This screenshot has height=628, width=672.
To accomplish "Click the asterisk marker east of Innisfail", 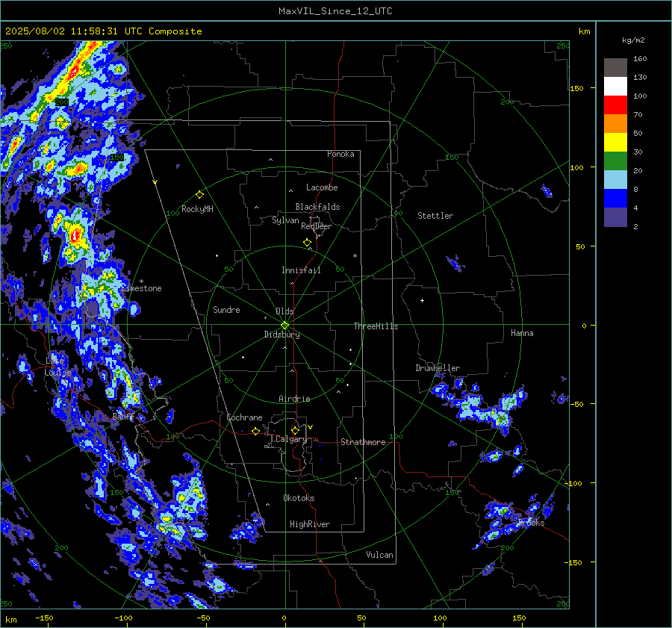I will pyautogui.click(x=355, y=256).
